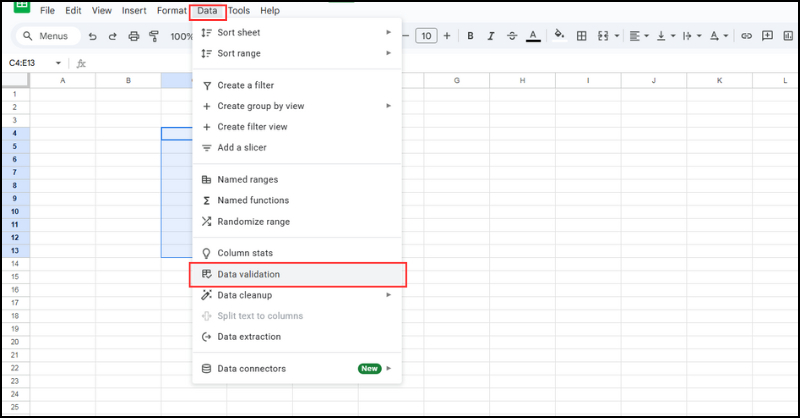This screenshot has width=800, height=418.
Task: Click the Redo arrow icon
Action: click(113, 36)
